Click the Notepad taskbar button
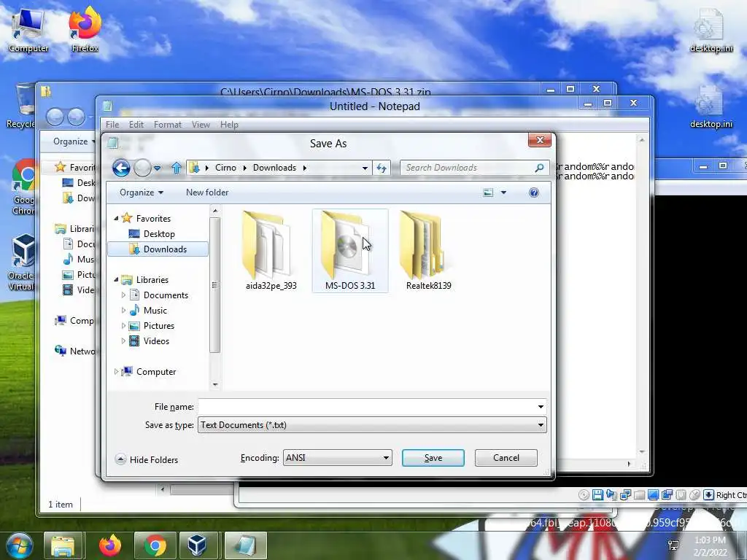This screenshot has height=560, width=747. (x=245, y=545)
